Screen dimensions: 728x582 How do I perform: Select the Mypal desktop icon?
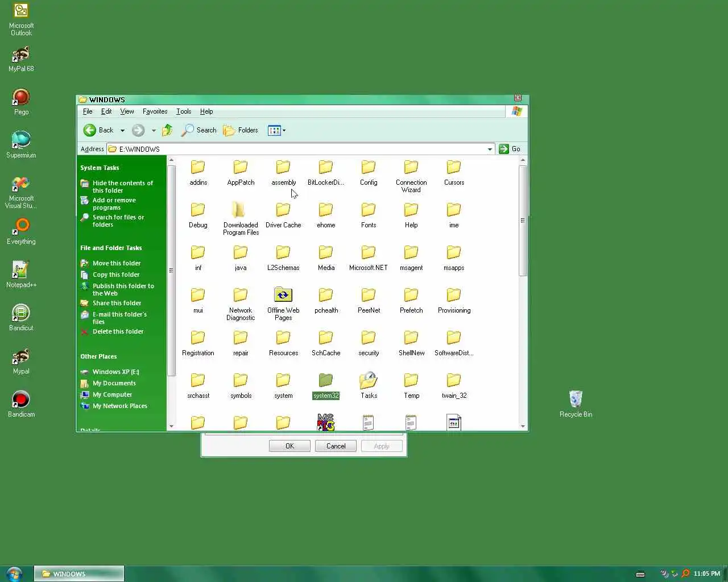coord(21,361)
